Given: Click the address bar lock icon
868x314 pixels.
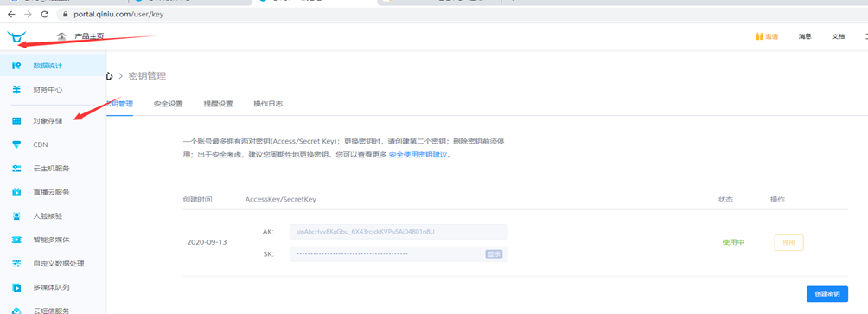Looking at the screenshot, I should 66,15.
